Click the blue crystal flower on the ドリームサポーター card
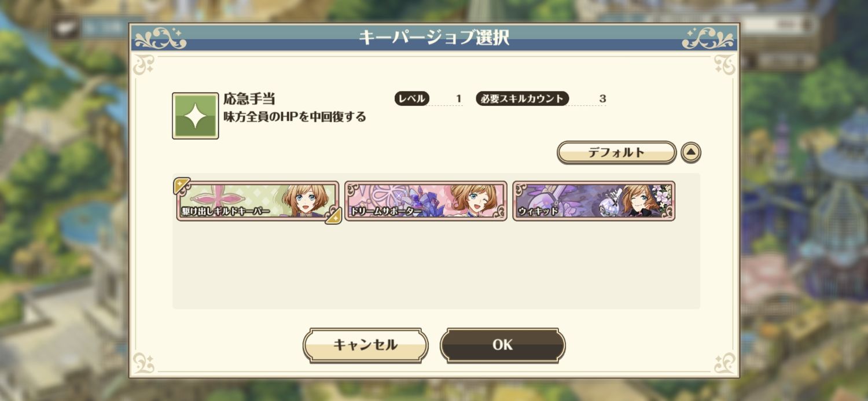 coord(422,203)
